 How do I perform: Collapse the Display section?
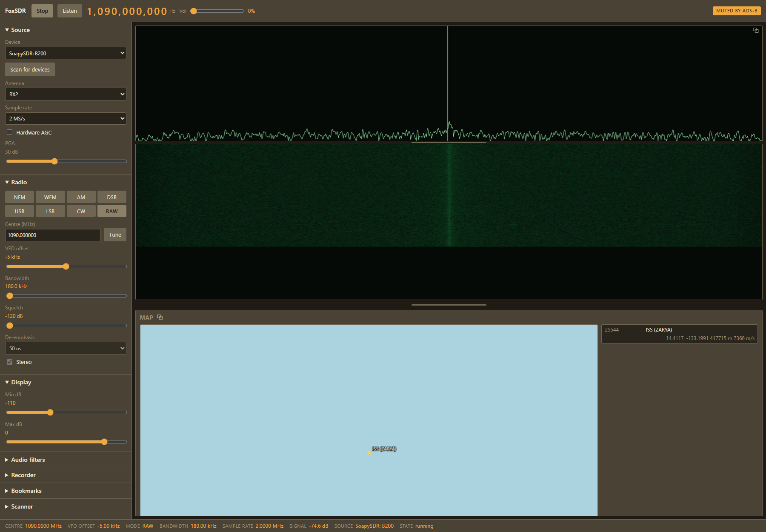tap(18, 382)
